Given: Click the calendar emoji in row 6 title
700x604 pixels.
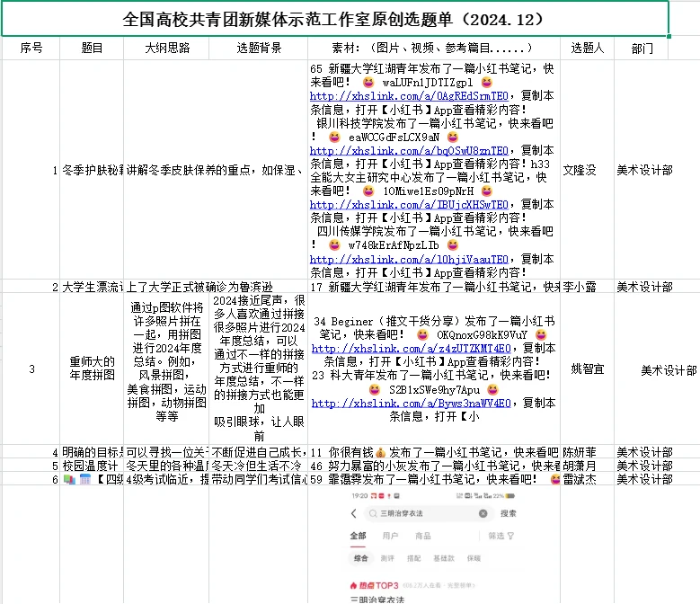Looking at the screenshot, I should point(85,479).
